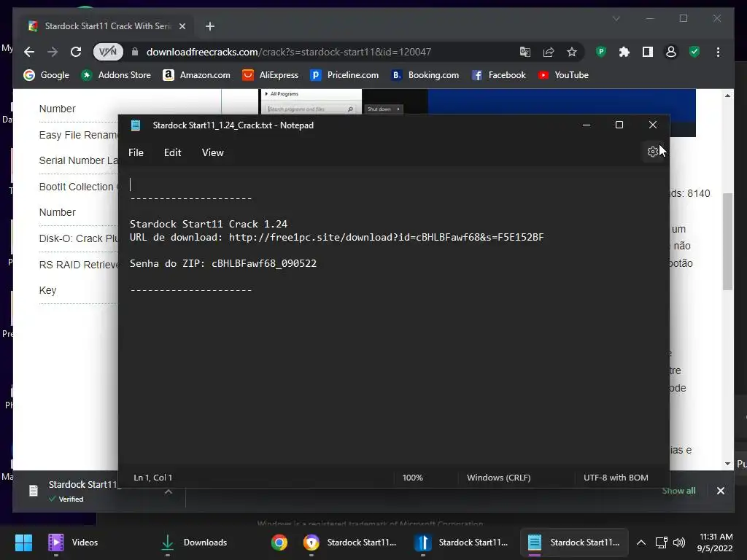Screen dimensions: 747x560
Task: Open the Booking.com bookmark
Action: [x=425, y=75]
